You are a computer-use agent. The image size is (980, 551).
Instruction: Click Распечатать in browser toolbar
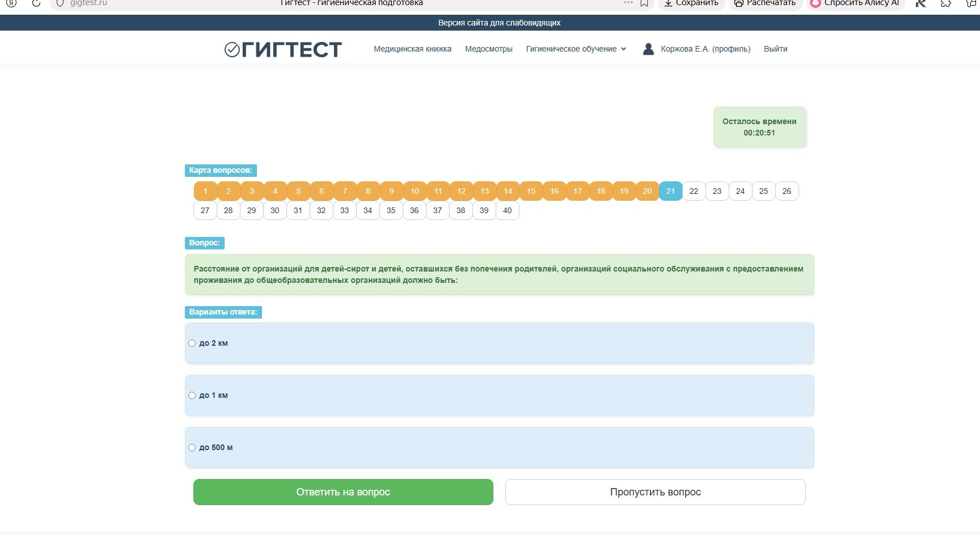coord(764,3)
